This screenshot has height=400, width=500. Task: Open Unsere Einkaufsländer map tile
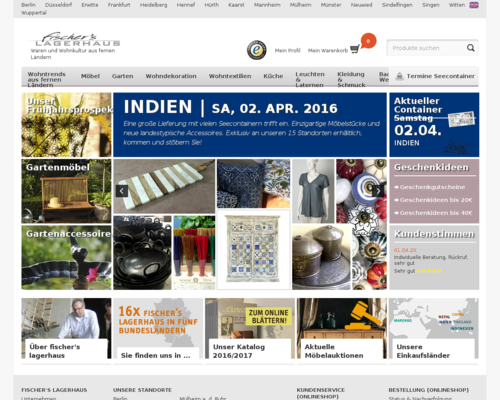(x=434, y=328)
